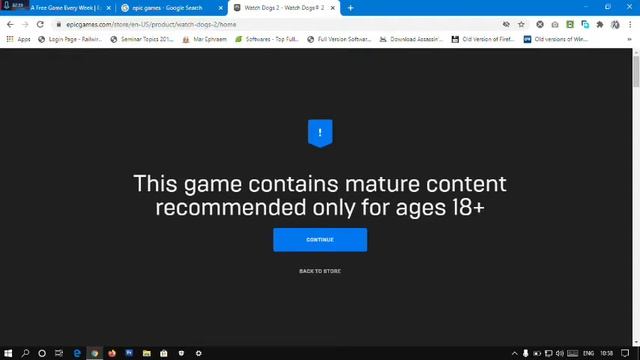Open the network status tray icon

coord(549,353)
